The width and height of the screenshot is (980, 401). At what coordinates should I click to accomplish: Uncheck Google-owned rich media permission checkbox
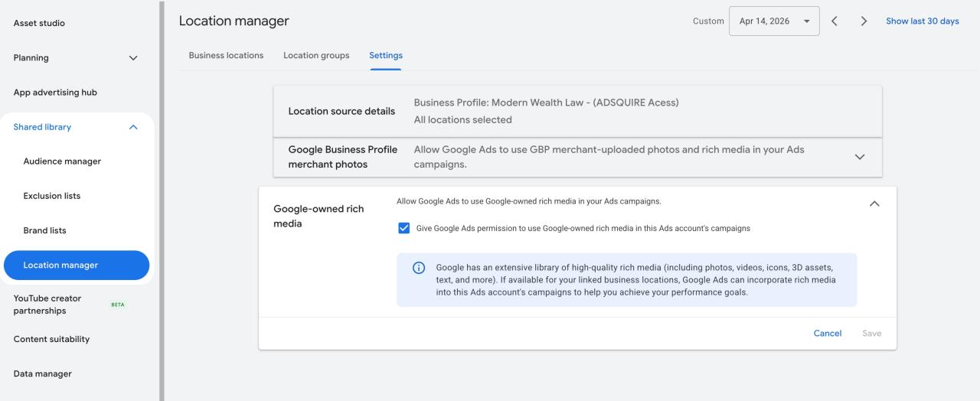pos(404,228)
